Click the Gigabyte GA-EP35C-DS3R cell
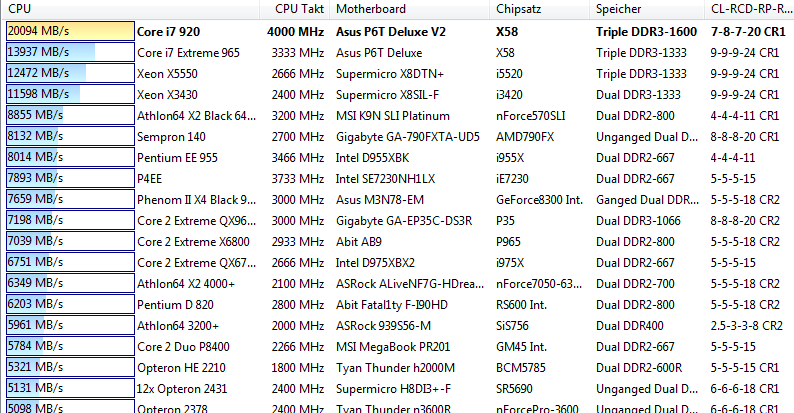The width and height of the screenshot is (794, 413). (x=404, y=221)
